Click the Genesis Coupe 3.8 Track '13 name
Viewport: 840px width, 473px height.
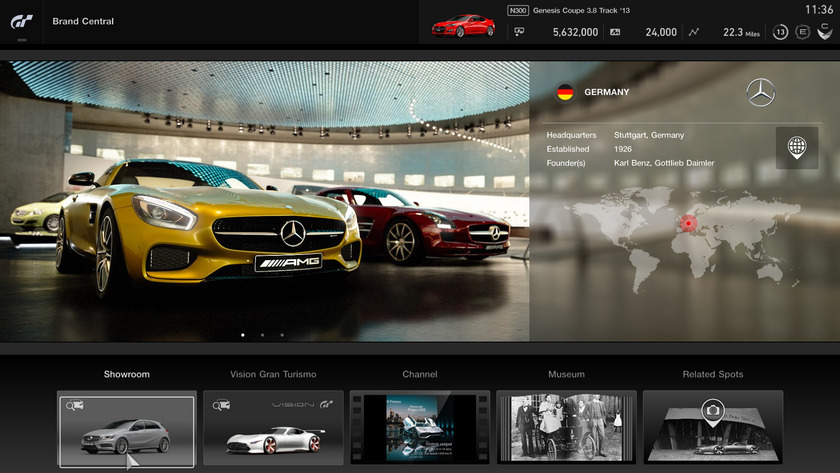(x=581, y=10)
